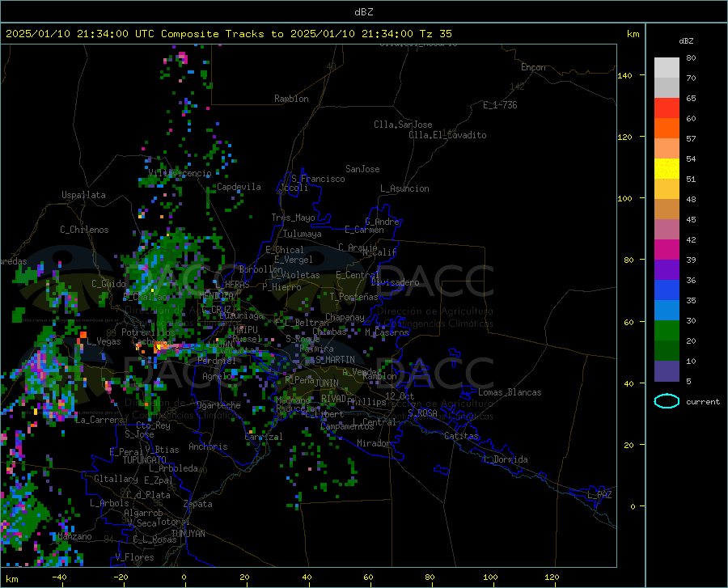
Task: Click the SanJose location label
Action: pos(362,169)
